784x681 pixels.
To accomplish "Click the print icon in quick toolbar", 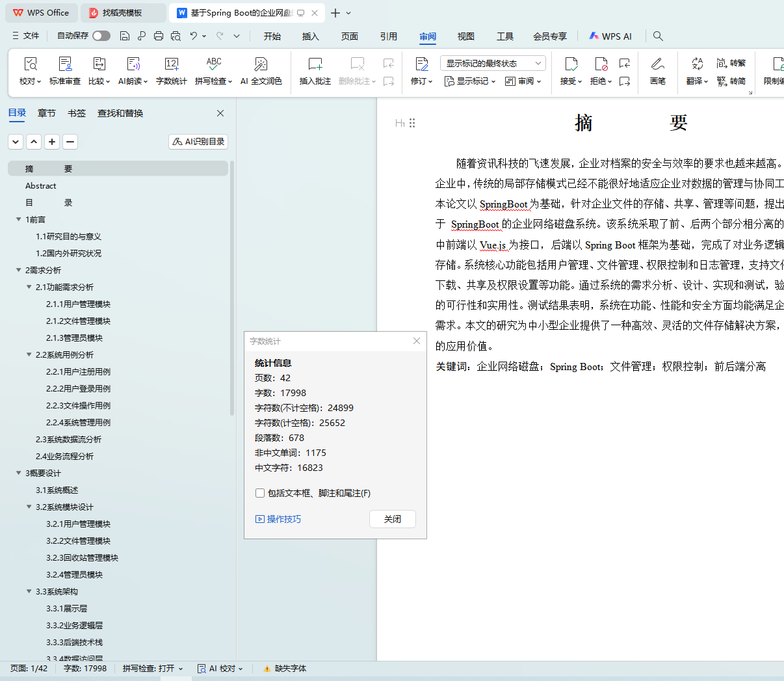I will coord(159,36).
